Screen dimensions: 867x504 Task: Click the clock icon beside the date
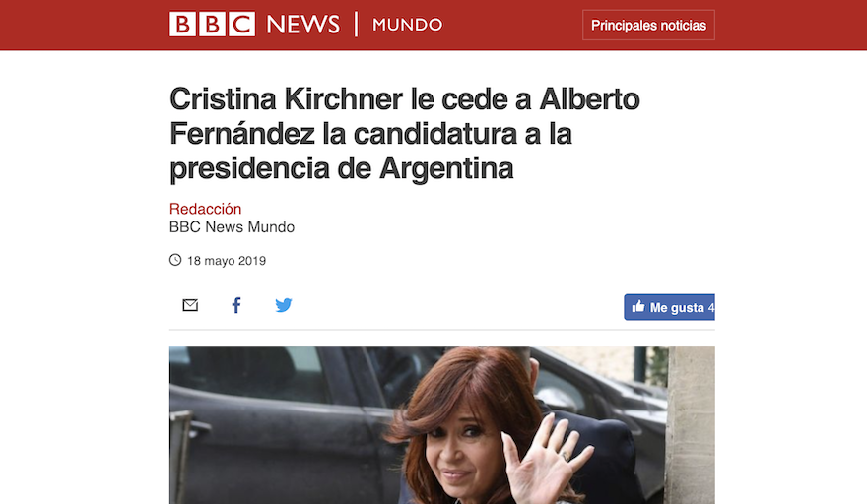pos(175,260)
